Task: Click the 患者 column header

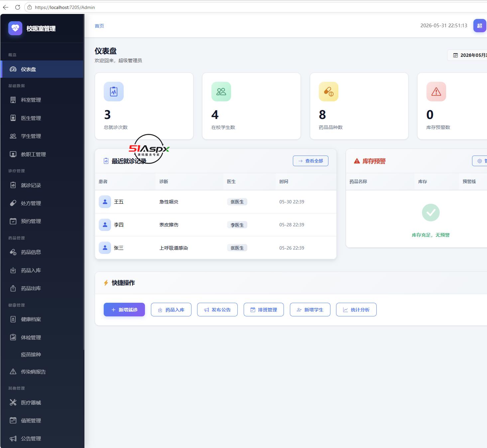Action: tap(103, 181)
